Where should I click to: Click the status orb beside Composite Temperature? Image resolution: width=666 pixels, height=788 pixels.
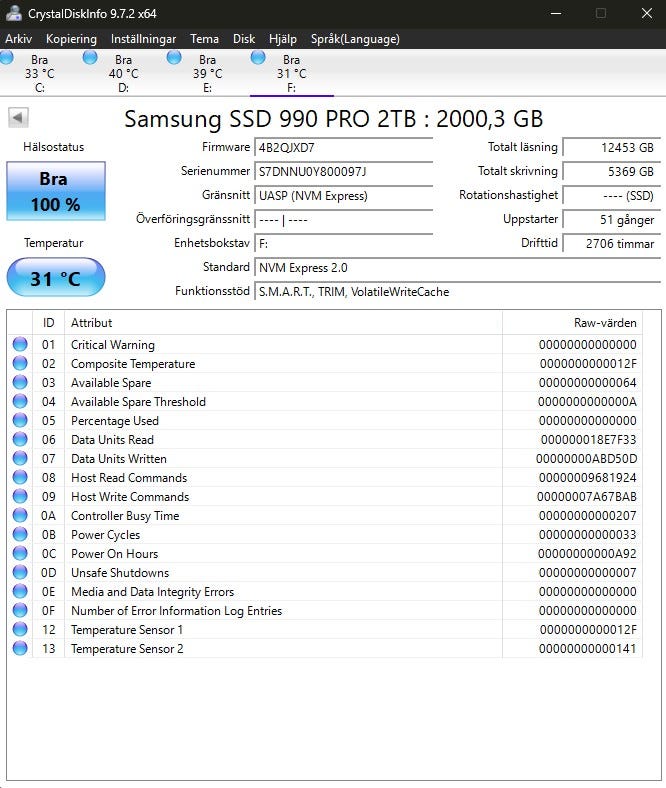coord(20,363)
